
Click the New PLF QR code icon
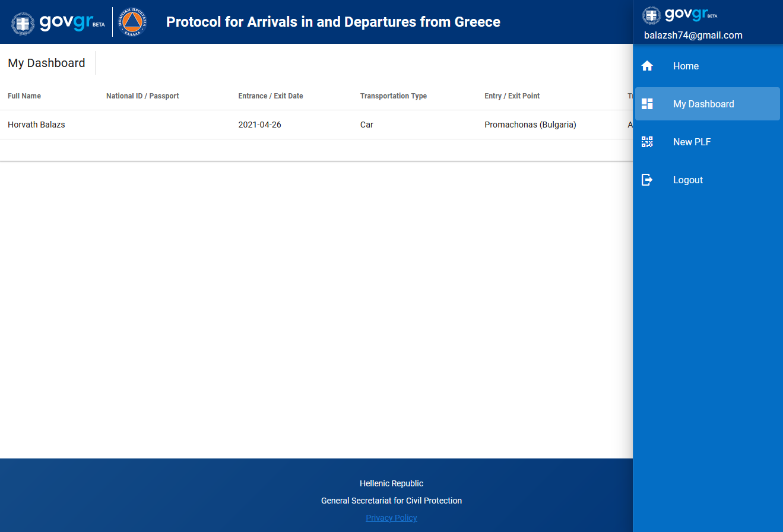point(647,142)
